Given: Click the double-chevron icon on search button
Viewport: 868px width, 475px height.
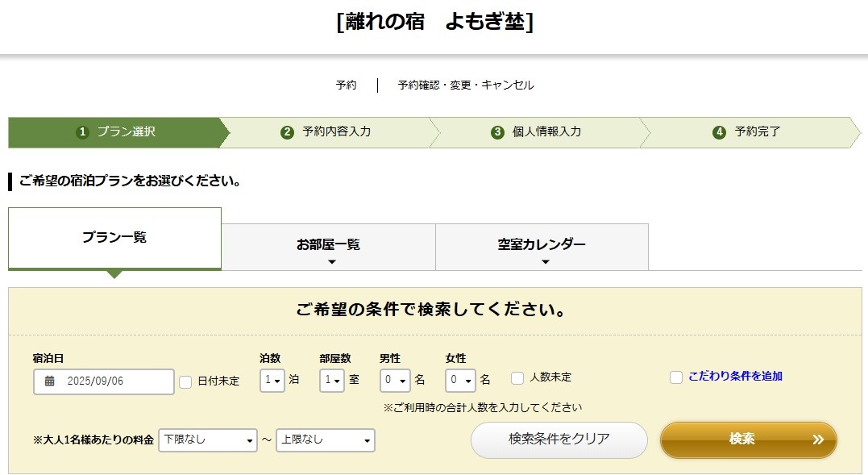Looking at the screenshot, I should 818,440.
